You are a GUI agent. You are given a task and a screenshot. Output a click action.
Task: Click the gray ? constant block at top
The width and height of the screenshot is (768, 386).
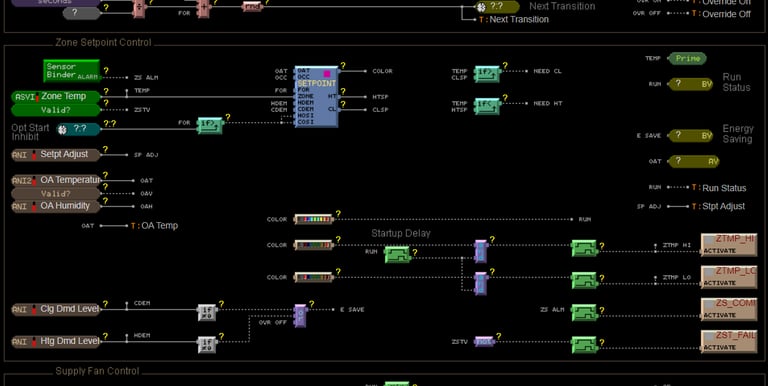[x=81, y=13]
